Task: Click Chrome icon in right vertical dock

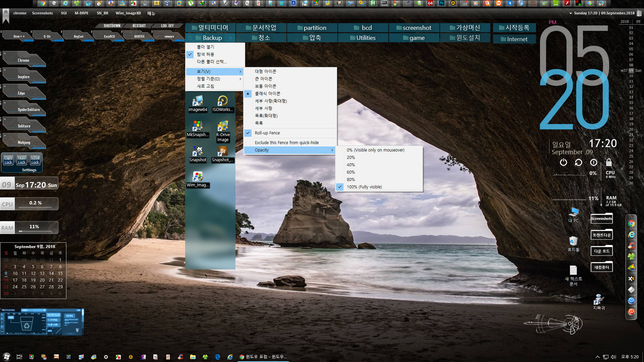Action: tap(632, 224)
